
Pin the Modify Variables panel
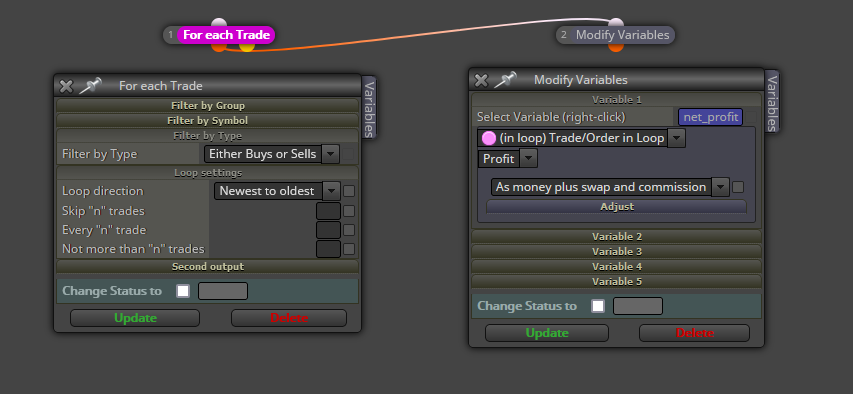(x=505, y=80)
